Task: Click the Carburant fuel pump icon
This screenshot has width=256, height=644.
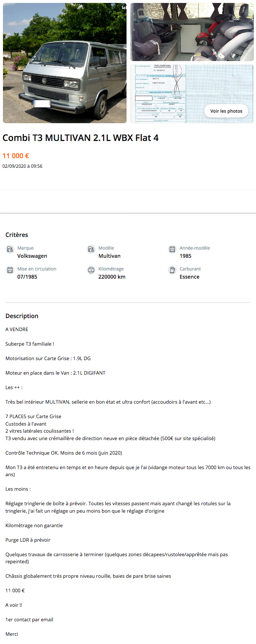Action: tap(172, 270)
